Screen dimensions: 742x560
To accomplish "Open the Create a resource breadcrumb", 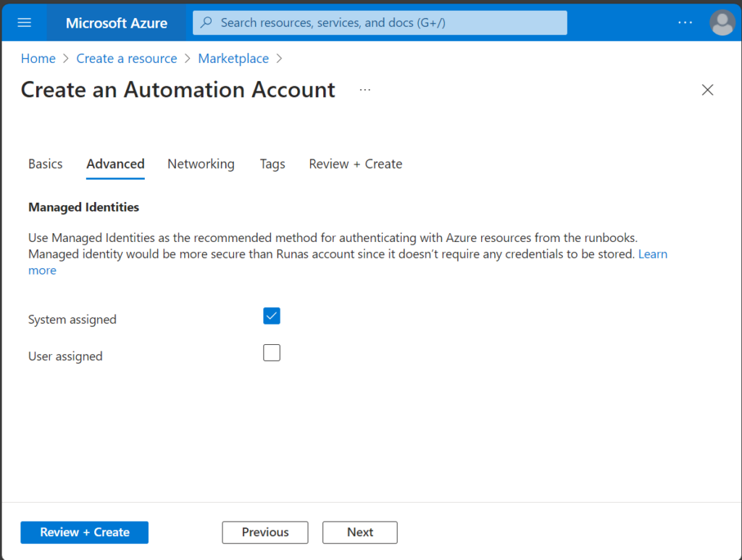I will pyautogui.click(x=127, y=59).
